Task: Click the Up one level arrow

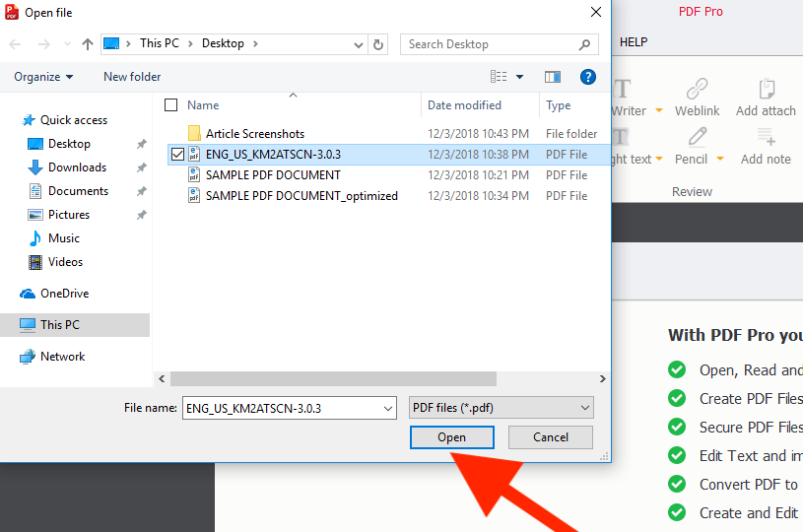Action: (88, 44)
